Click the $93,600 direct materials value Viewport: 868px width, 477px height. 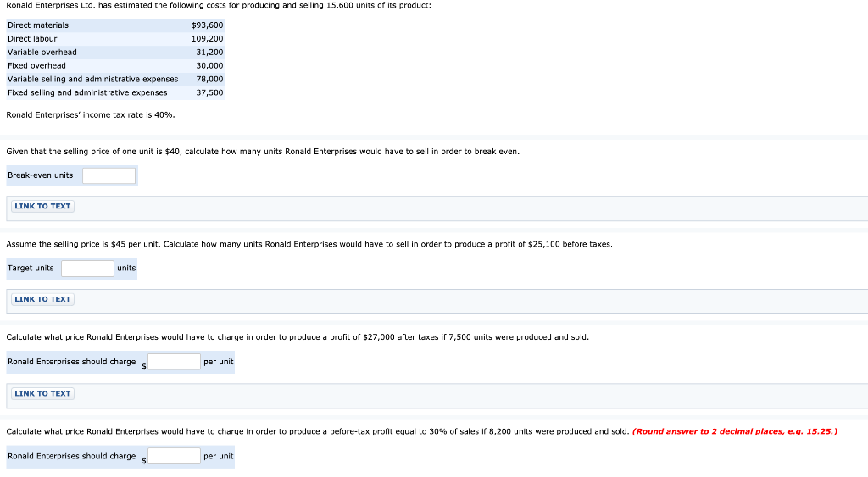207,25
